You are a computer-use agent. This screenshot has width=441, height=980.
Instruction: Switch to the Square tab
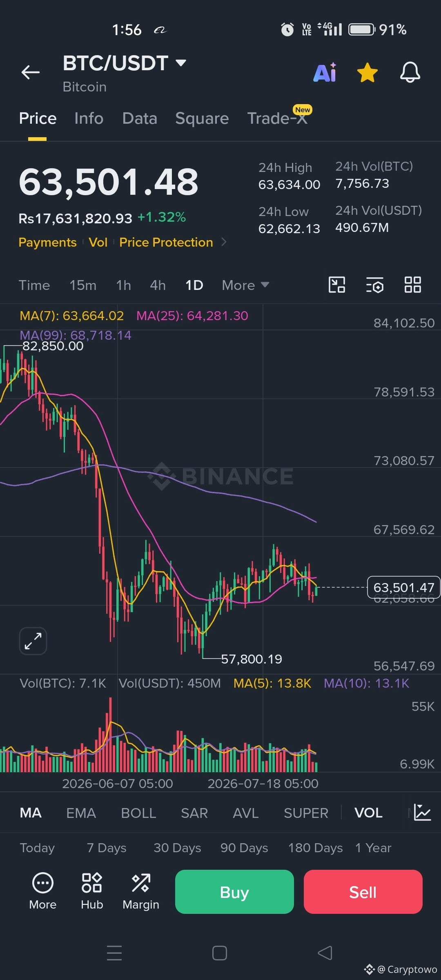pos(202,118)
